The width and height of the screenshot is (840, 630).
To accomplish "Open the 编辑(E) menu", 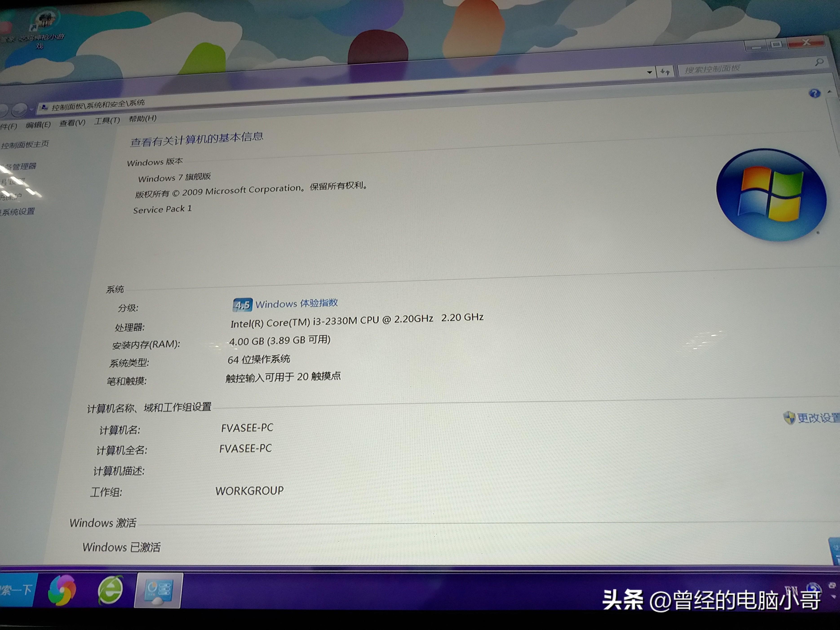I will (x=38, y=124).
